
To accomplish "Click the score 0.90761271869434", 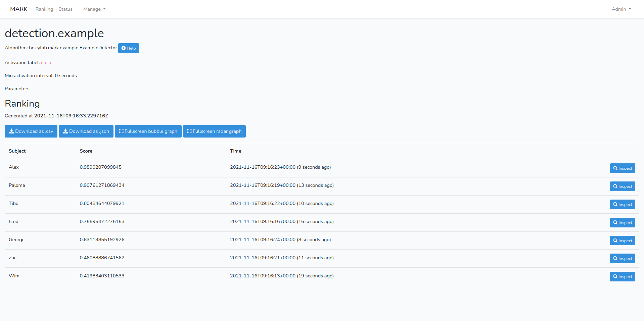I will [102, 185].
